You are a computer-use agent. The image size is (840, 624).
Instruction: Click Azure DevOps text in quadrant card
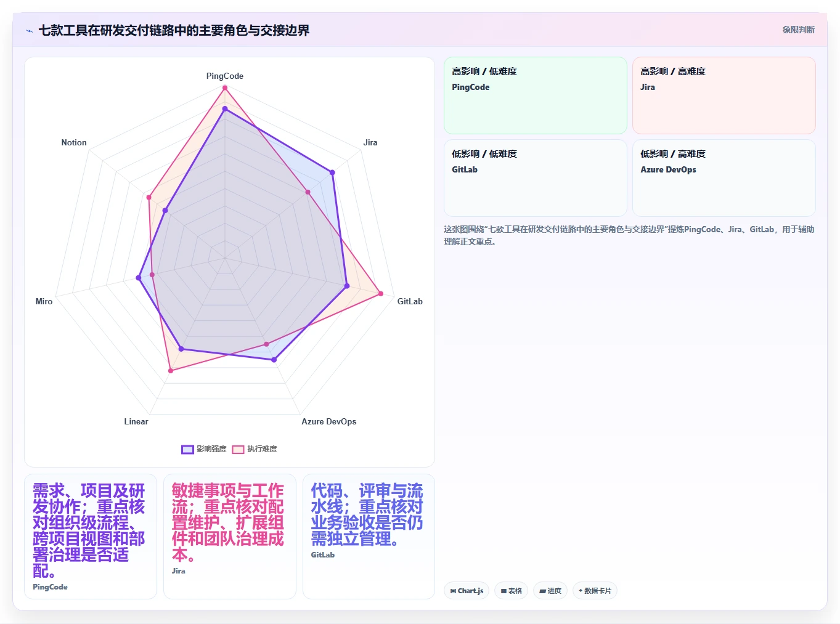pyautogui.click(x=668, y=169)
